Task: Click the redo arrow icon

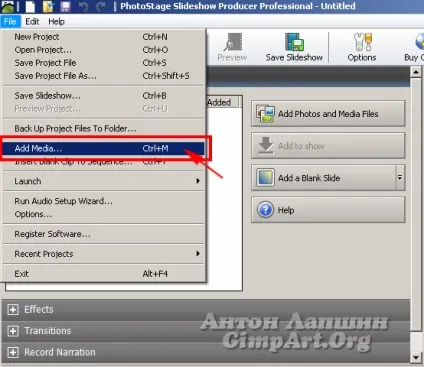Action: [x=101, y=6]
